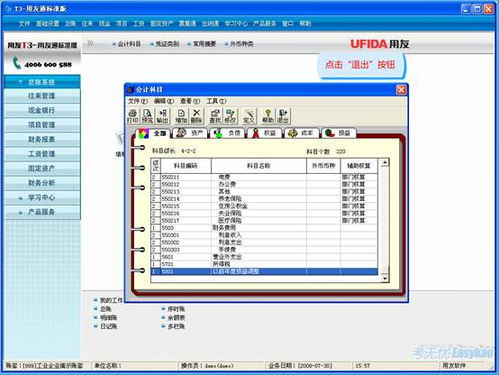Click the 删除 delete toolbar icon
Screen dimensions: 499x375
pyautogui.click(x=196, y=116)
